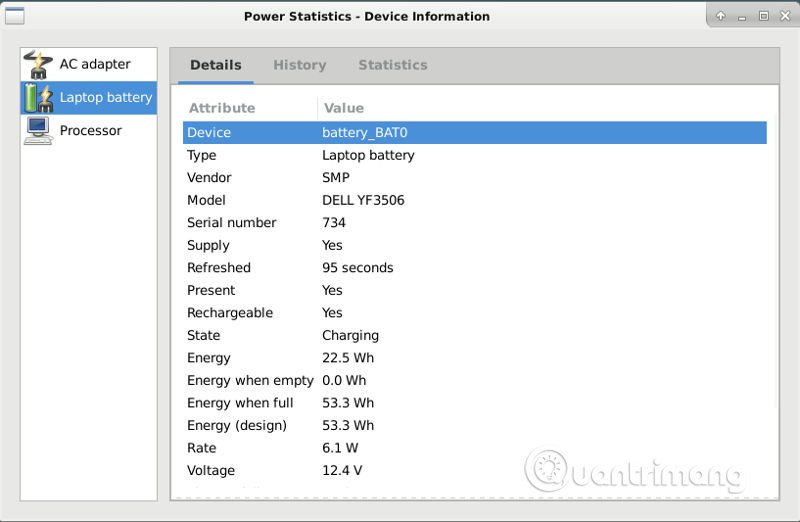Click the Yes value for Rechargeable
Viewport: 800px width, 522px height.
point(332,313)
